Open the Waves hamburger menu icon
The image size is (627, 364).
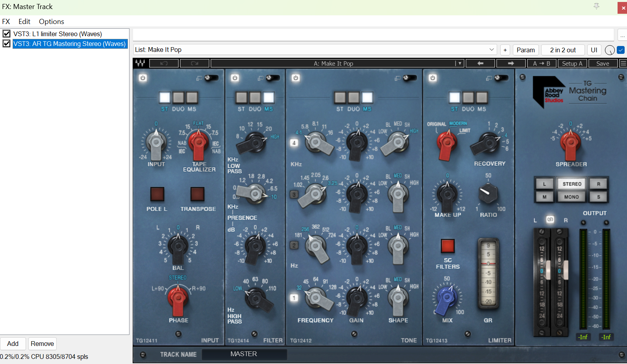tap(623, 63)
